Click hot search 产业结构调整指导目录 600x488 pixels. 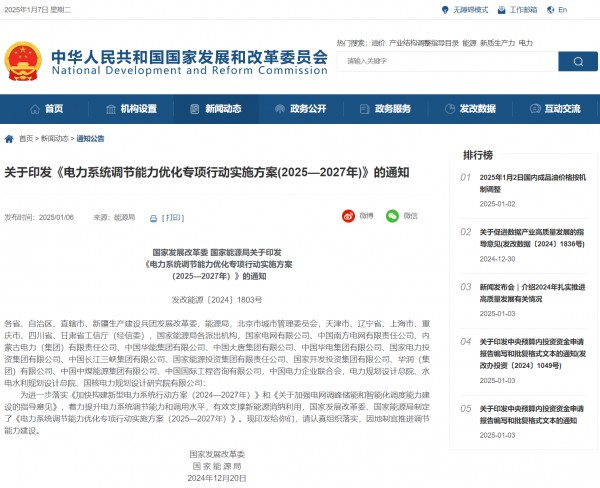pos(424,43)
